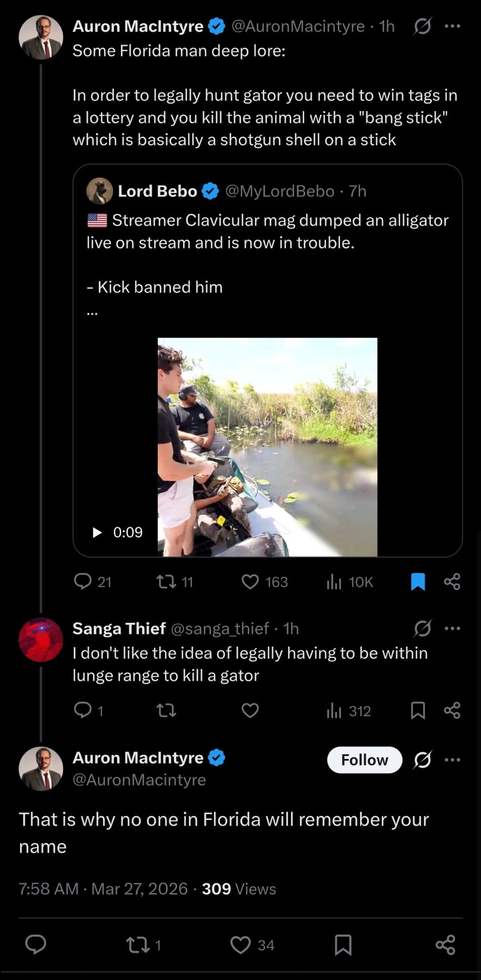Follow Auron MacIntyre
Viewport: 481px width, 980px height.
pyautogui.click(x=364, y=760)
